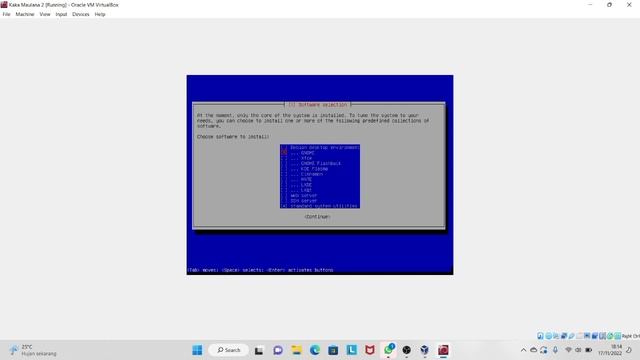Click the VirtualBox CPU status indicator
The width and height of the screenshot is (640, 360).
click(x=602, y=336)
